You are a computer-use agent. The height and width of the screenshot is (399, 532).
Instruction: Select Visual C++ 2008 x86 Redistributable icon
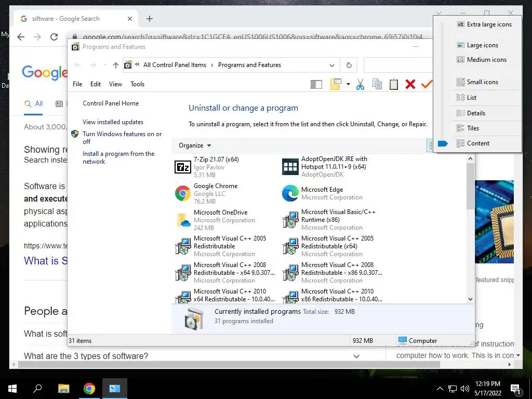point(290,273)
